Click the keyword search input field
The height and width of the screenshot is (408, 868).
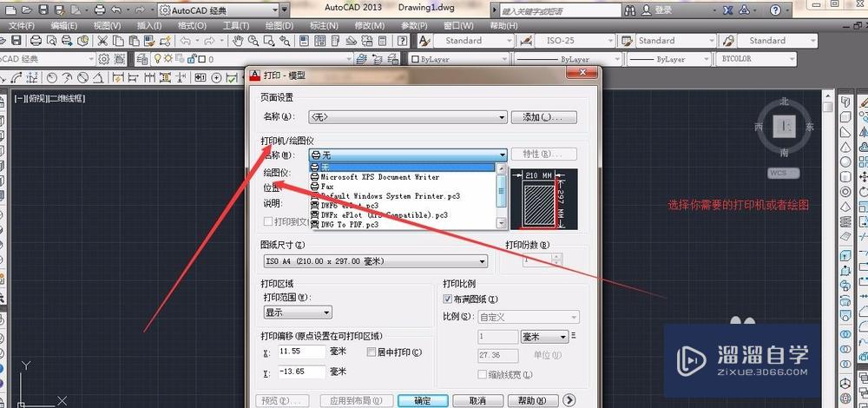click(561, 10)
